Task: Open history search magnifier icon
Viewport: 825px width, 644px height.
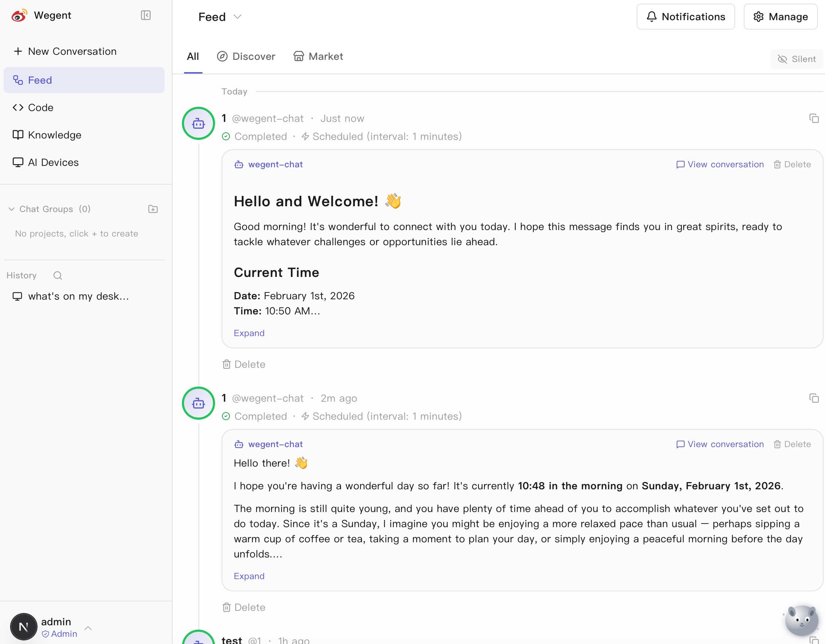Action: click(x=57, y=275)
